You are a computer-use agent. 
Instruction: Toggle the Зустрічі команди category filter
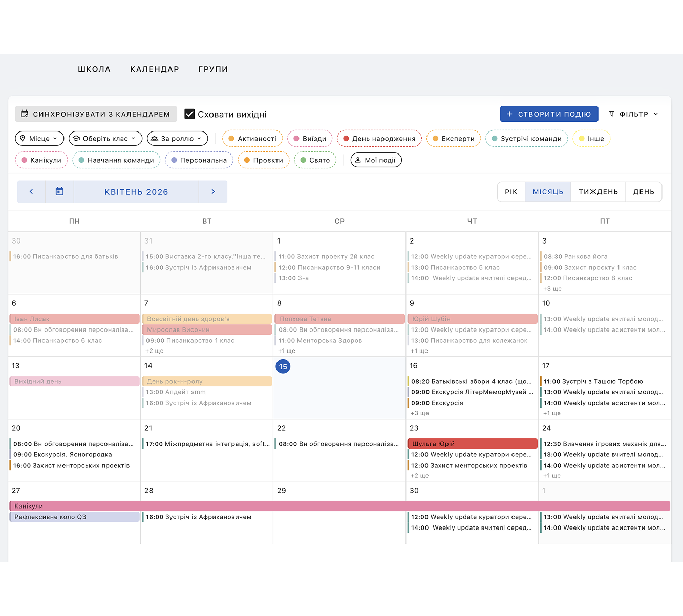tap(527, 139)
